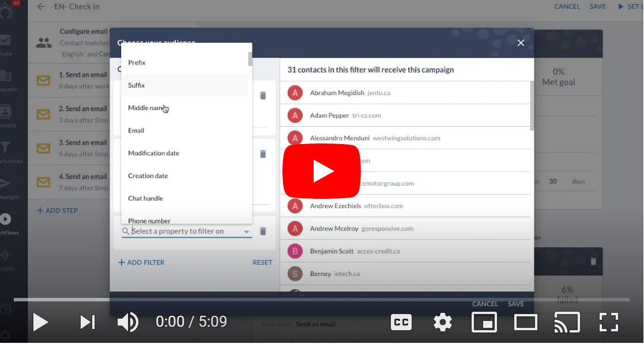Select contact Abraham Megidish in the list

pyautogui.click(x=337, y=93)
